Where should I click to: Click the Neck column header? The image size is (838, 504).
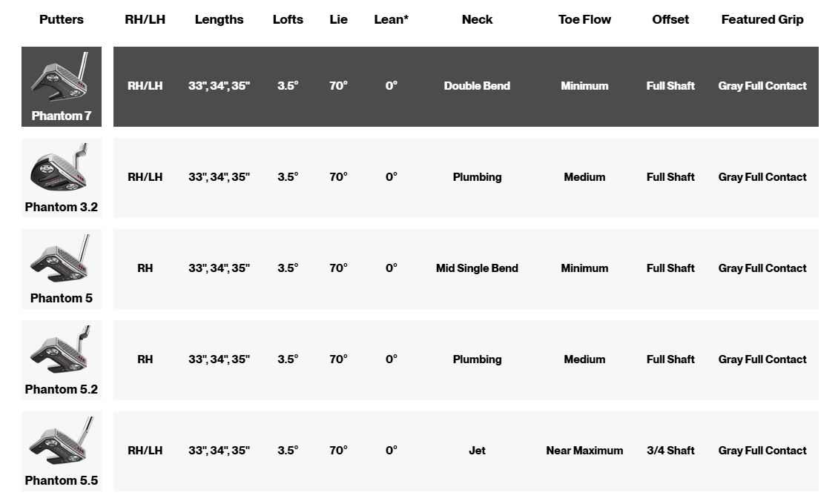tap(478, 20)
